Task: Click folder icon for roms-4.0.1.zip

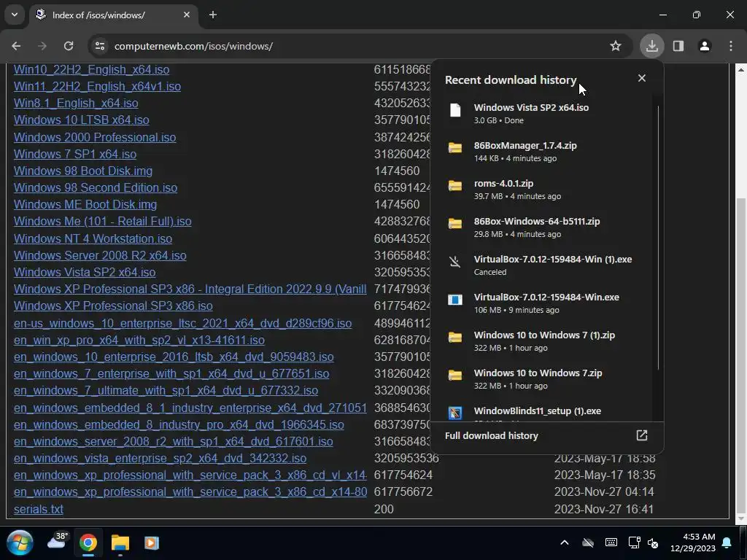Action: (455, 186)
